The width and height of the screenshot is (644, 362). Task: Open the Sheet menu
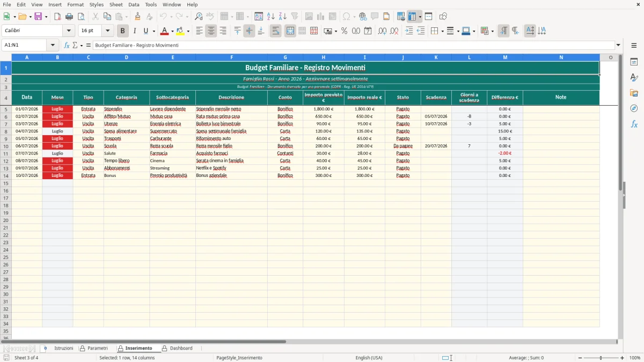[x=116, y=4]
